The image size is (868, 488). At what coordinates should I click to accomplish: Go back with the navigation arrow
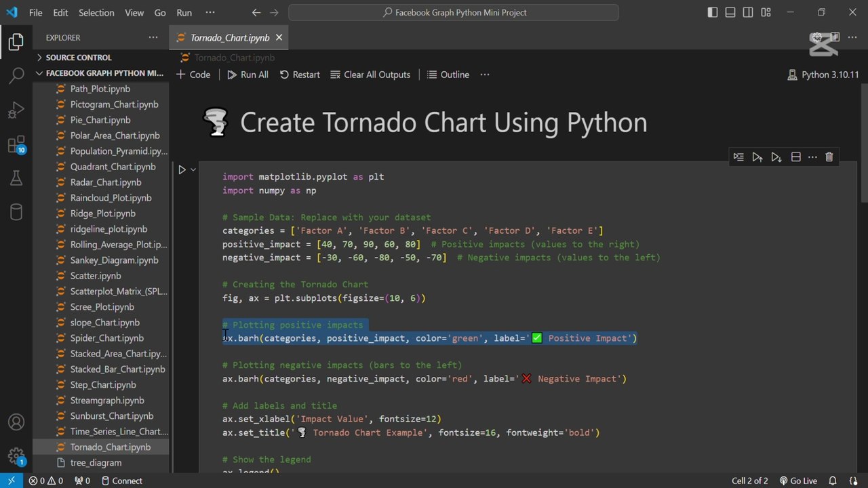[x=256, y=12]
